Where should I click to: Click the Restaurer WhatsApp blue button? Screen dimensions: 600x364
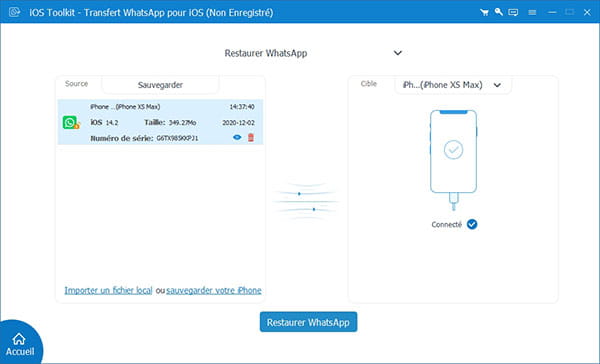click(308, 322)
